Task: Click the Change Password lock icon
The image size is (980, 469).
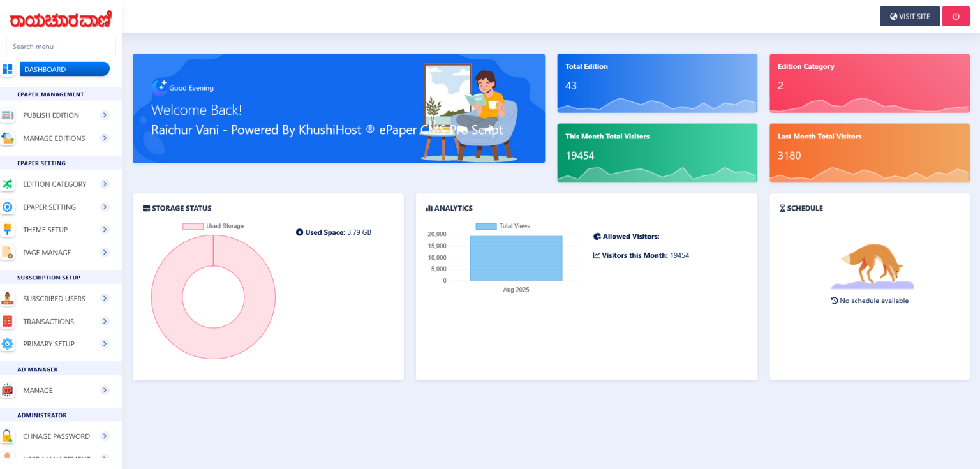Action: coord(8,436)
